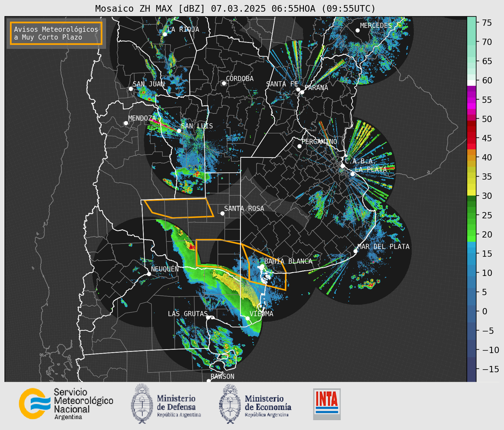Screen dimensions: 504x430
Task: Click the Ministerio de Defensa text
Action: [176, 402]
